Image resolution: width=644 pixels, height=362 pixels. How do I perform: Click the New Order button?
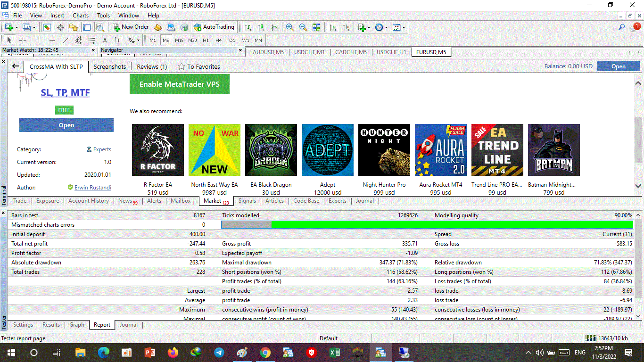(131, 27)
